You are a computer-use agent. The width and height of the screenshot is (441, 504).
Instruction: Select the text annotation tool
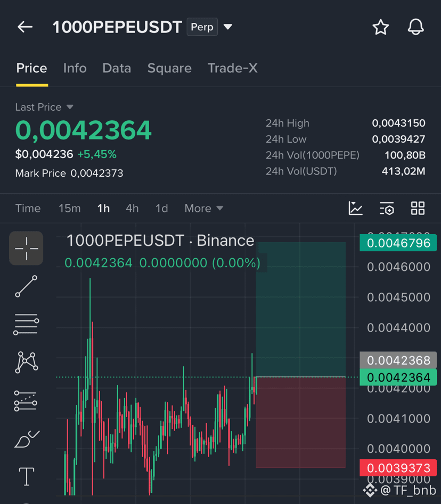click(x=27, y=476)
